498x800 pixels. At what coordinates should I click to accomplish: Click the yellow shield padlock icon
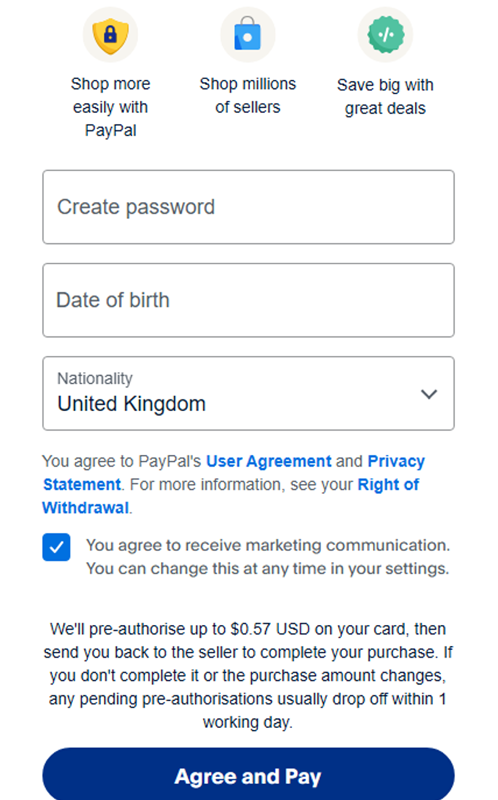click(x=110, y=35)
